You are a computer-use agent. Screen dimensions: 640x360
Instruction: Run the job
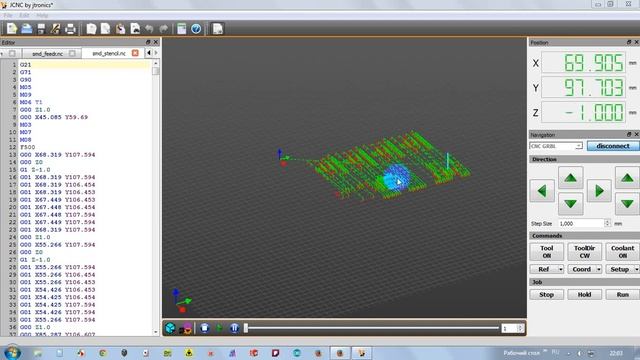click(x=622, y=295)
